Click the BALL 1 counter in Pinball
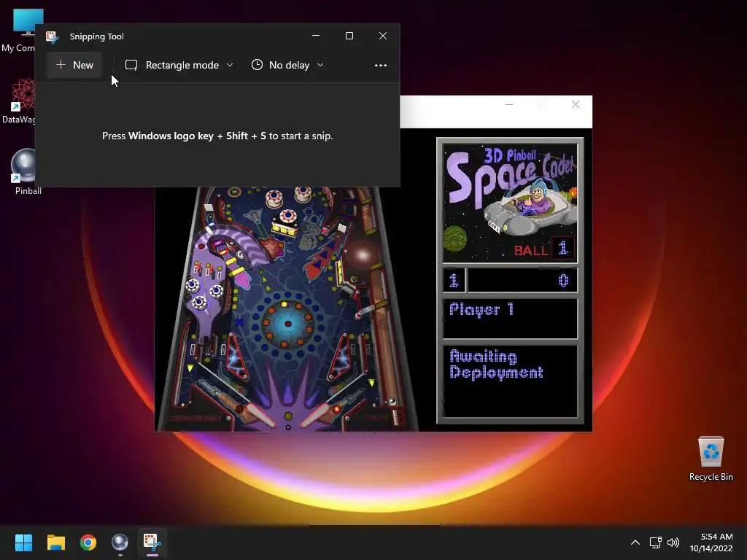 click(544, 249)
